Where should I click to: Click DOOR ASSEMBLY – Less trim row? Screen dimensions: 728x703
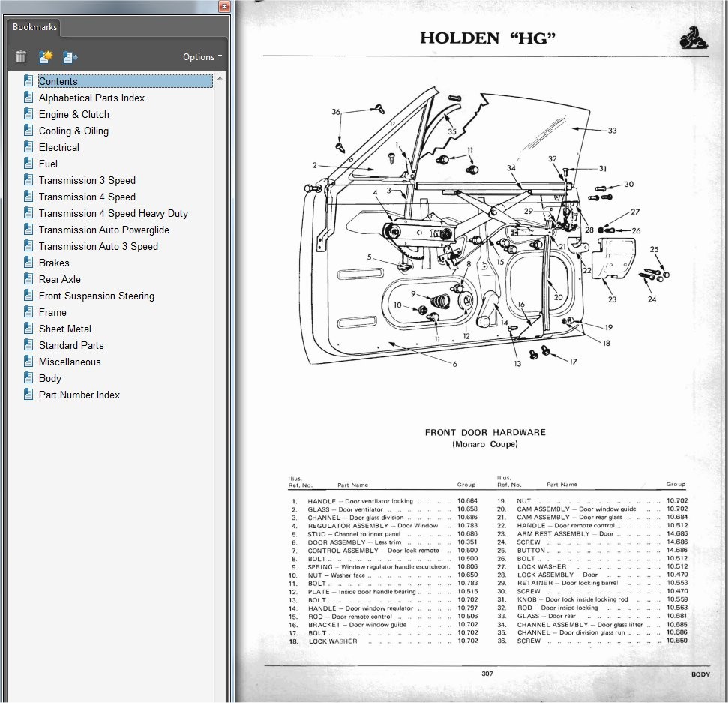point(384,542)
